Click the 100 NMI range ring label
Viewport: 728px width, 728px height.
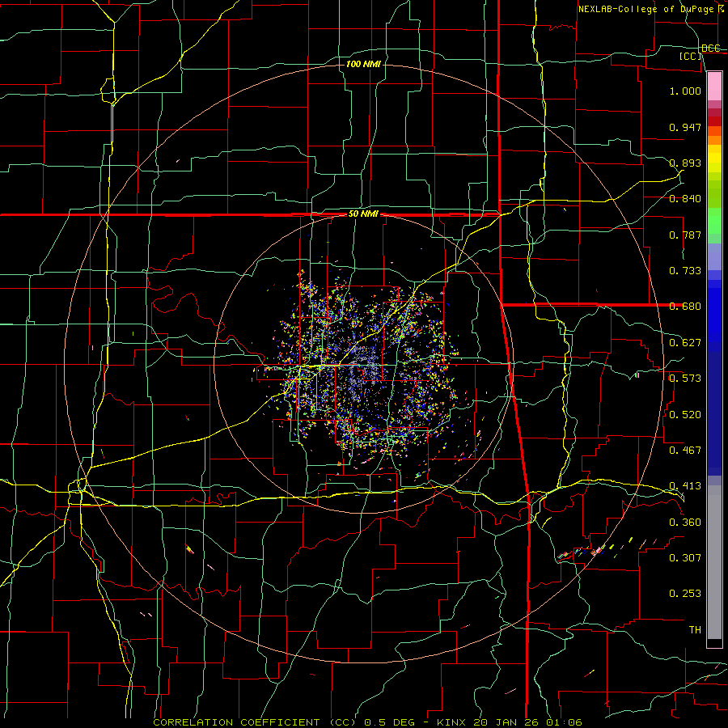click(x=363, y=64)
